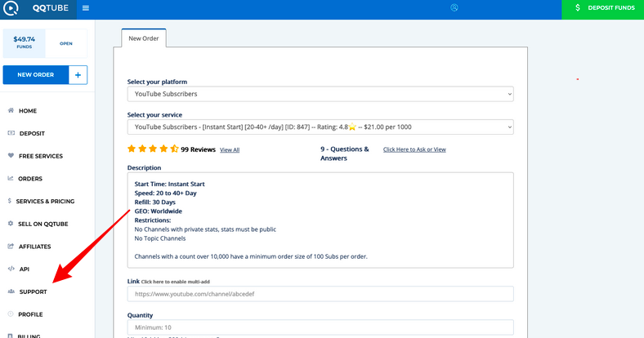Screen dimensions: 644x338
Task: Click the Billing icon in sidebar
Action: (11, 336)
